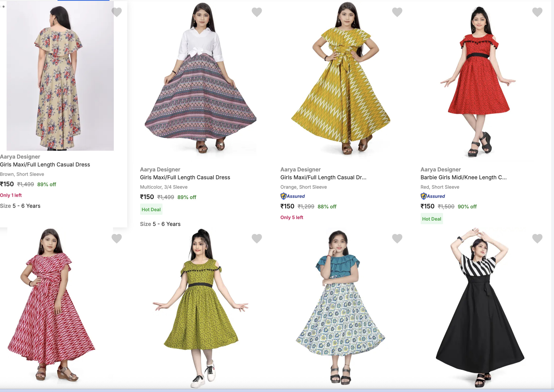Add red Barbie midi dress to wishlist
Screen dimensions: 554x392
pos(537,12)
